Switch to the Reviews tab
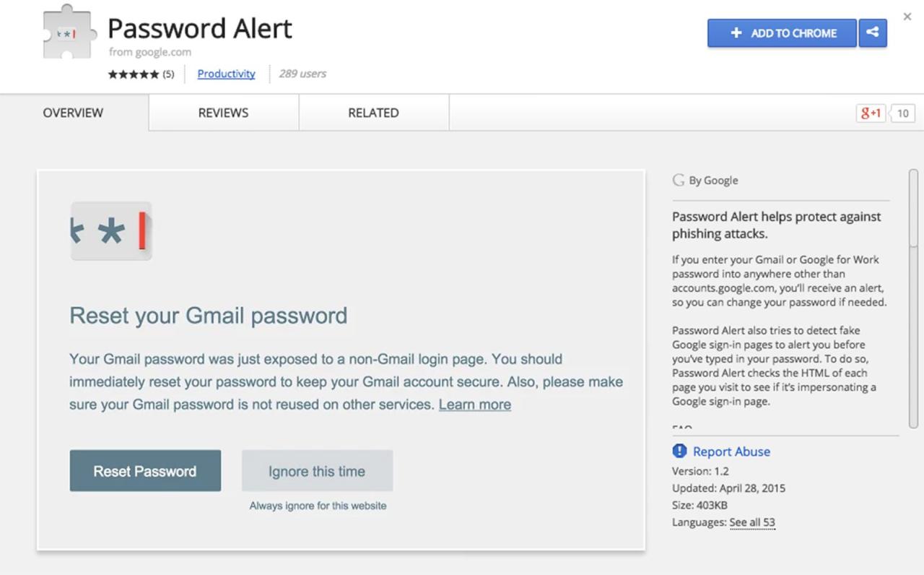924x575 pixels. pos(223,113)
